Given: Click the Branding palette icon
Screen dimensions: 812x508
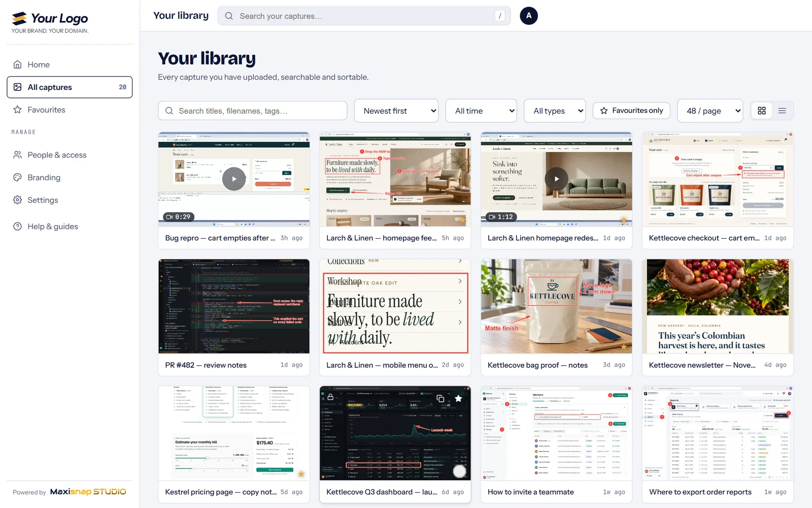Looking at the screenshot, I should [x=17, y=177].
